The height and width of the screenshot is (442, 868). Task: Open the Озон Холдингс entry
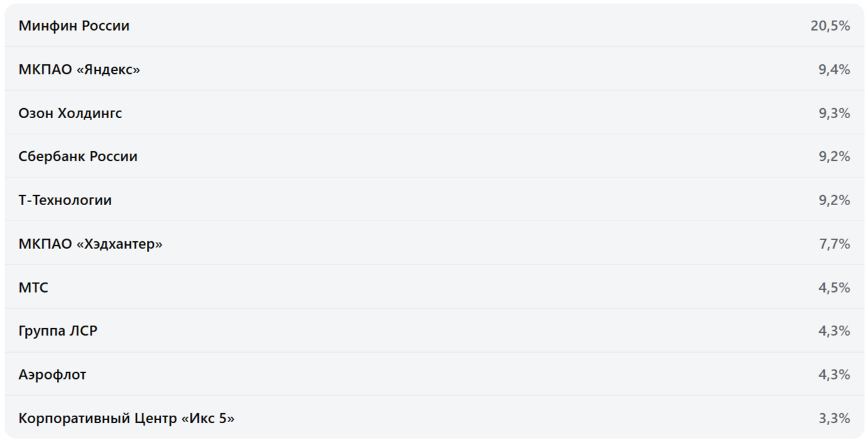pyautogui.click(x=70, y=113)
